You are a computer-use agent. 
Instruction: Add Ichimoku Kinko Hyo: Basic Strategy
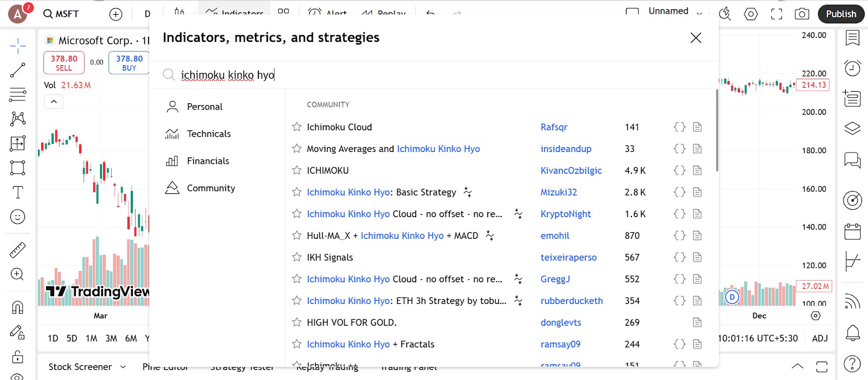coord(381,192)
